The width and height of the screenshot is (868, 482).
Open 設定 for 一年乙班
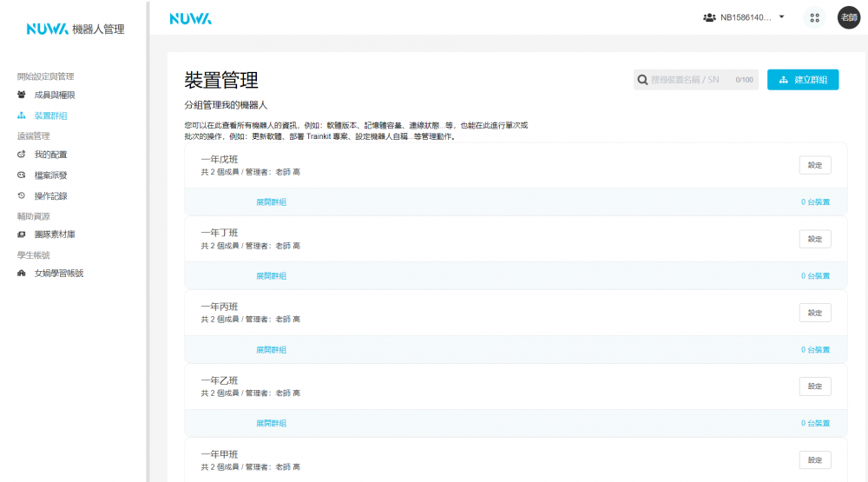pyautogui.click(x=814, y=386)
